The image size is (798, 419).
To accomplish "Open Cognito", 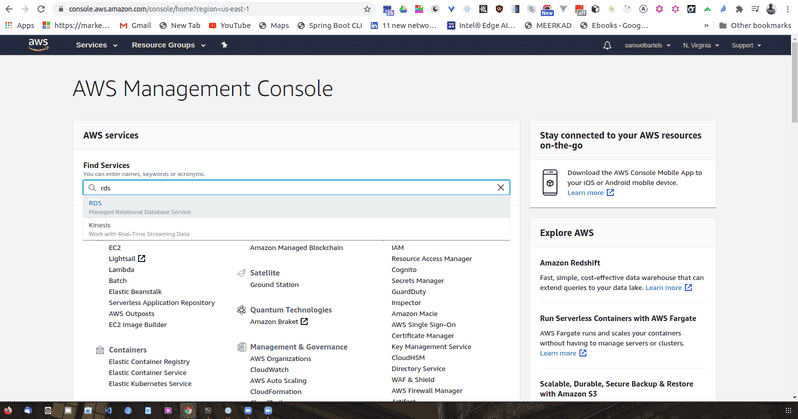I will click(x=404, y=269).
